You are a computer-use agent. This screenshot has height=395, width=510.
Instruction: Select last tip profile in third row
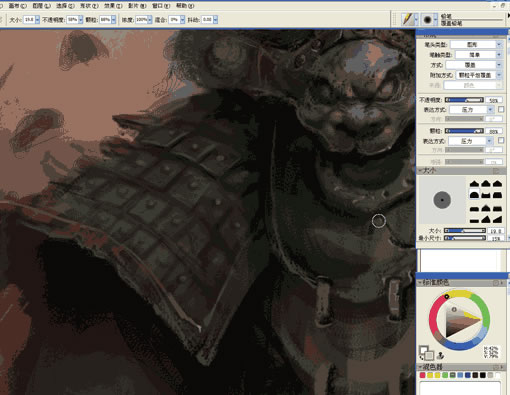click(497, 209)
